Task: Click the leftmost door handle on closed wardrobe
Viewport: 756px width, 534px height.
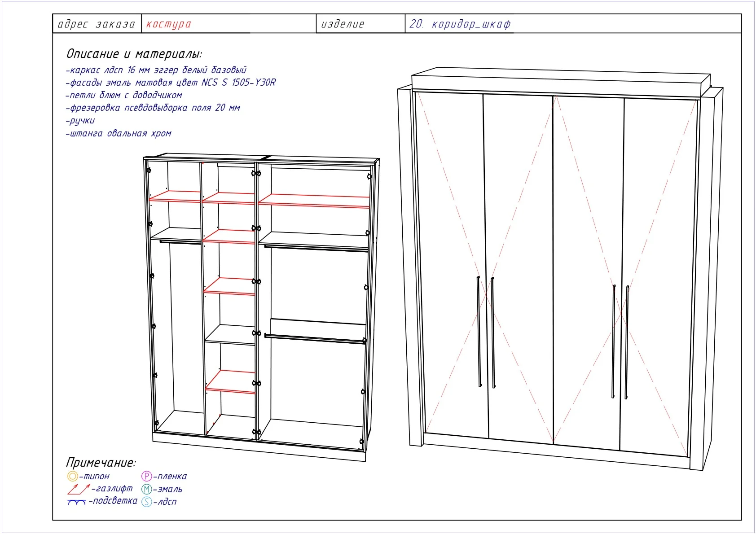Action: (x=479, y=331)
